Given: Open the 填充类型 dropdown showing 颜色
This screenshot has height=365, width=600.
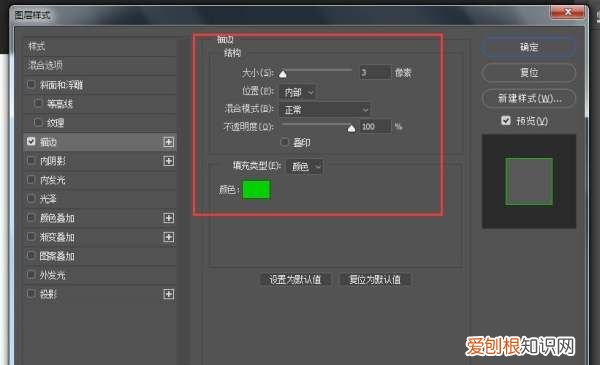Looking at the screenshot, I should pyautogui.click(x=305, y=167).
